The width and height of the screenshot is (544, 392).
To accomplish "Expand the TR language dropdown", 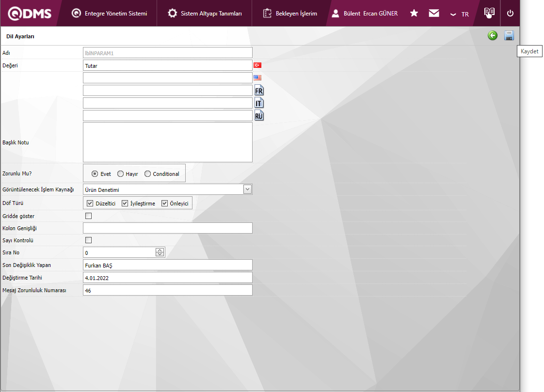I will click(x=459, y=14).
